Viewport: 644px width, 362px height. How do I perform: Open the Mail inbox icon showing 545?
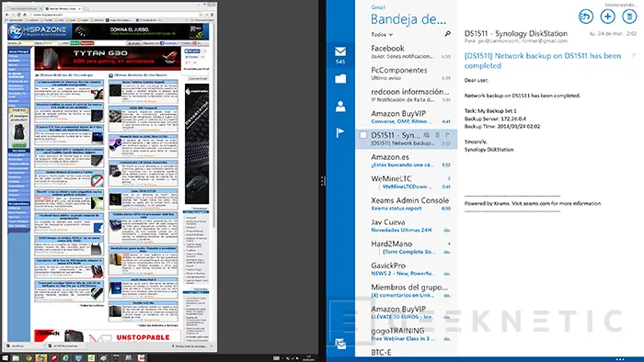coord(340,55)
